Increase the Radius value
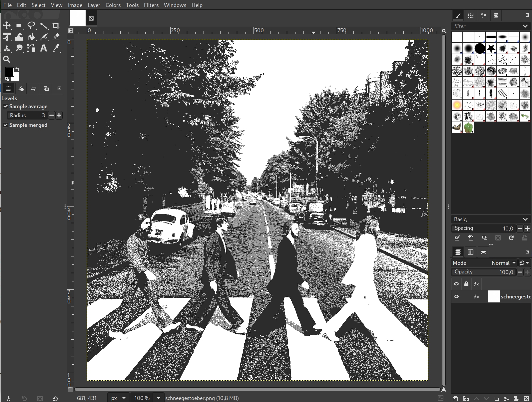Viewport: 532px width, 402px height. click(x=59, y=115)
